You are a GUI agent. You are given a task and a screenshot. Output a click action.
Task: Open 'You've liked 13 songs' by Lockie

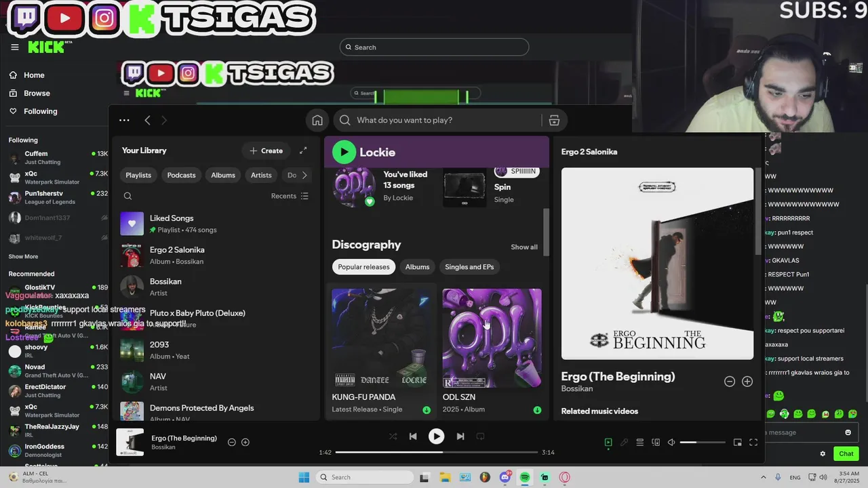point(382,186)
